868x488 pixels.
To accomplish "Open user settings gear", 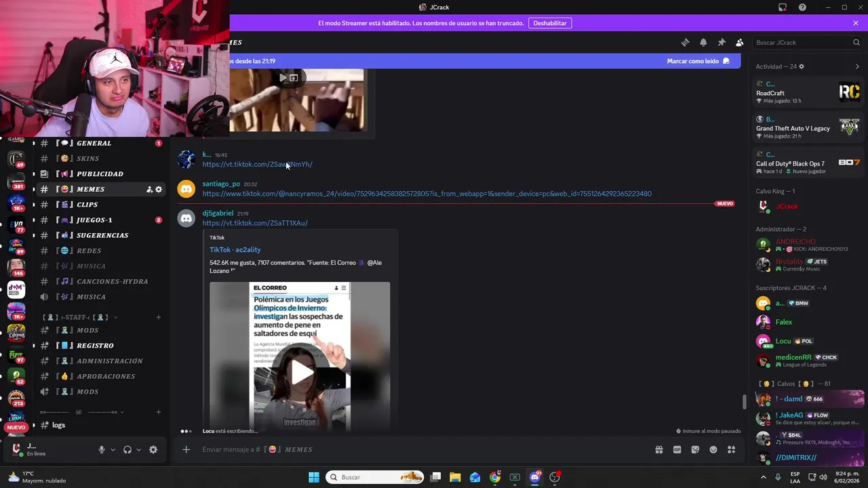I will 153,449.
